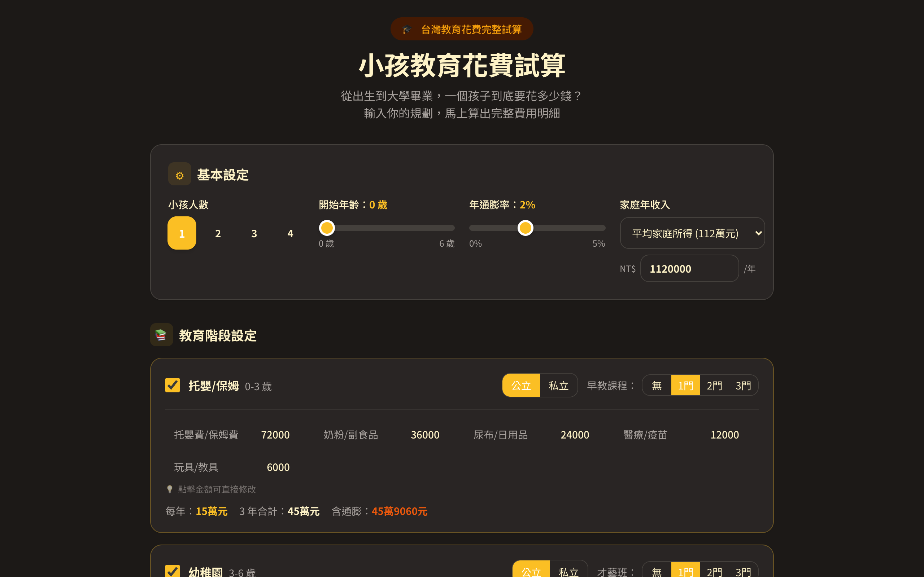Switch 托嬰/保姆 to 私立
The image size is (924, 577).
tap(558, 386)
